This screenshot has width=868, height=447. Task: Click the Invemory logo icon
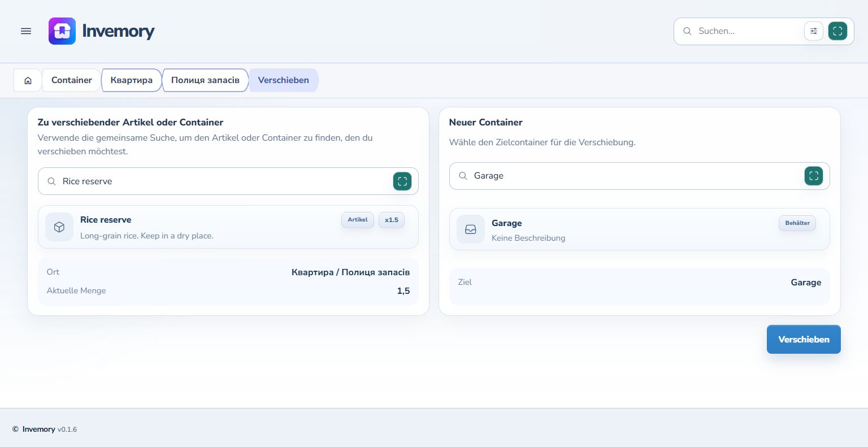[62, 31]
